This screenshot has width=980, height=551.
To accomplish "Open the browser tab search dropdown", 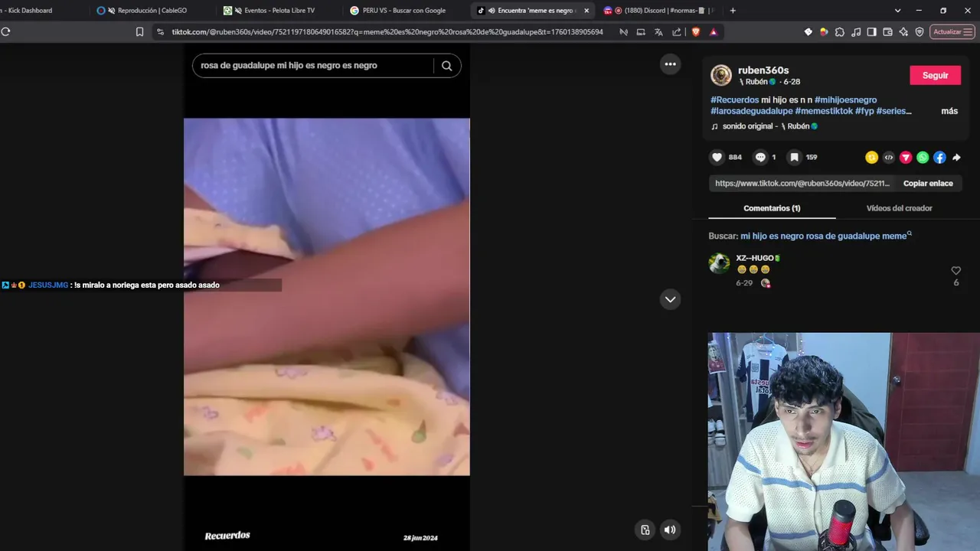I will point(897,11).
